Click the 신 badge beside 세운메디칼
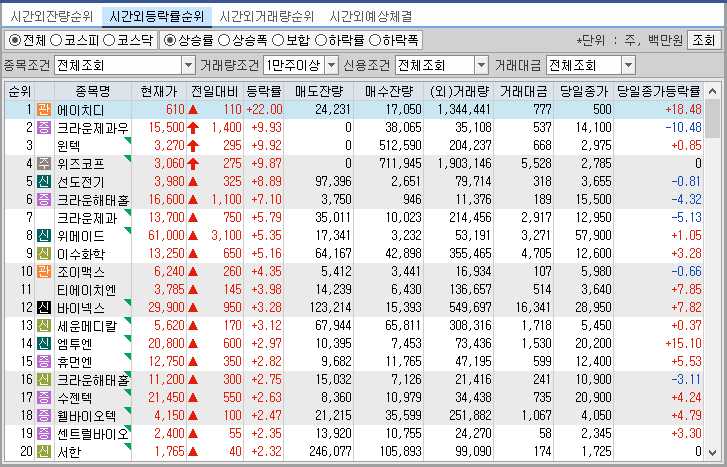Image resolution: width=727 pixels, height=467 pixels. pos(44,326)
